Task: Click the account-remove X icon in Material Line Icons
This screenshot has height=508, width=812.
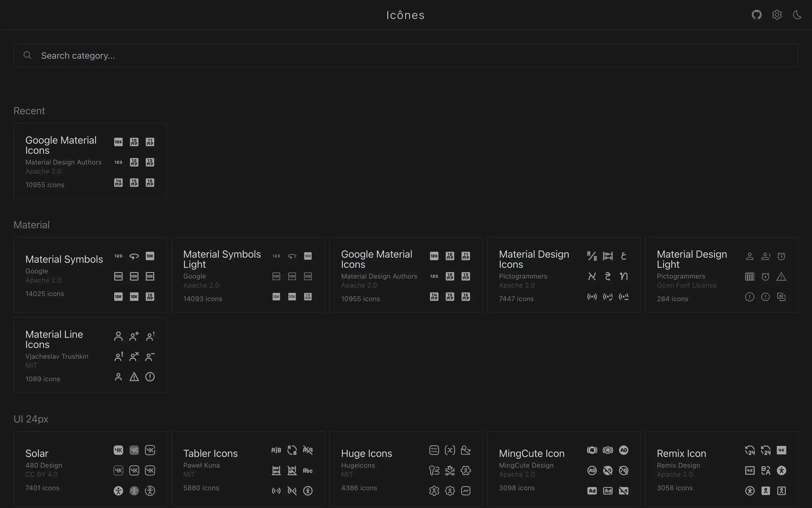Action: click(134, 356)
